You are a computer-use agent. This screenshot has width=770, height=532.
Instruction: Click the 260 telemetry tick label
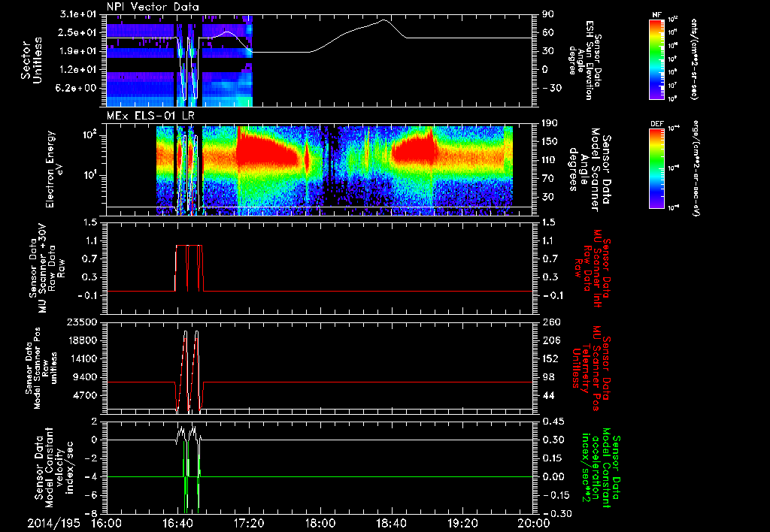[x=551, y=322]
